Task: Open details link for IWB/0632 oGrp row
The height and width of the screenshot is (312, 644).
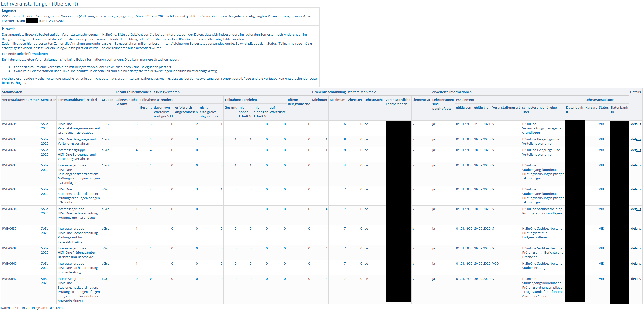Action: tap(636, 150)
